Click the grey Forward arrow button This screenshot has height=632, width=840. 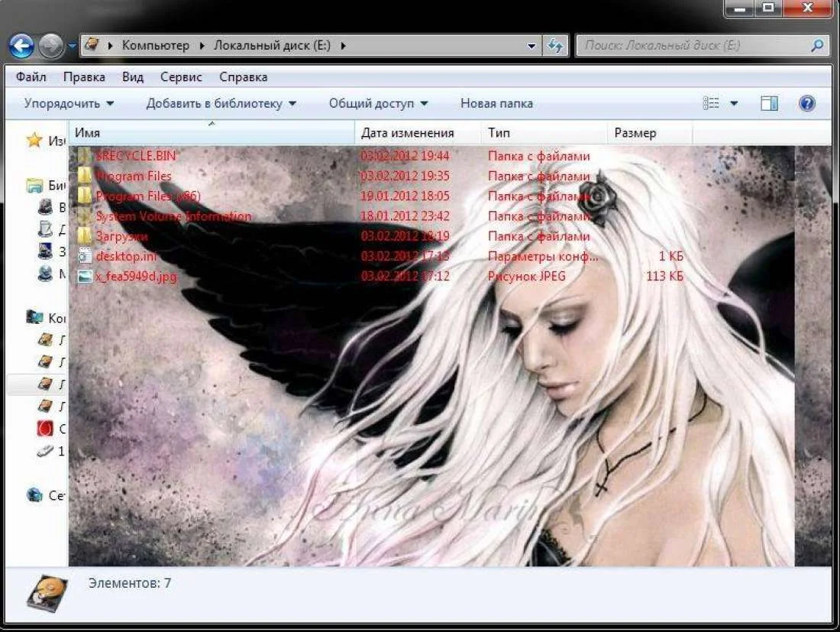[51, 46]
